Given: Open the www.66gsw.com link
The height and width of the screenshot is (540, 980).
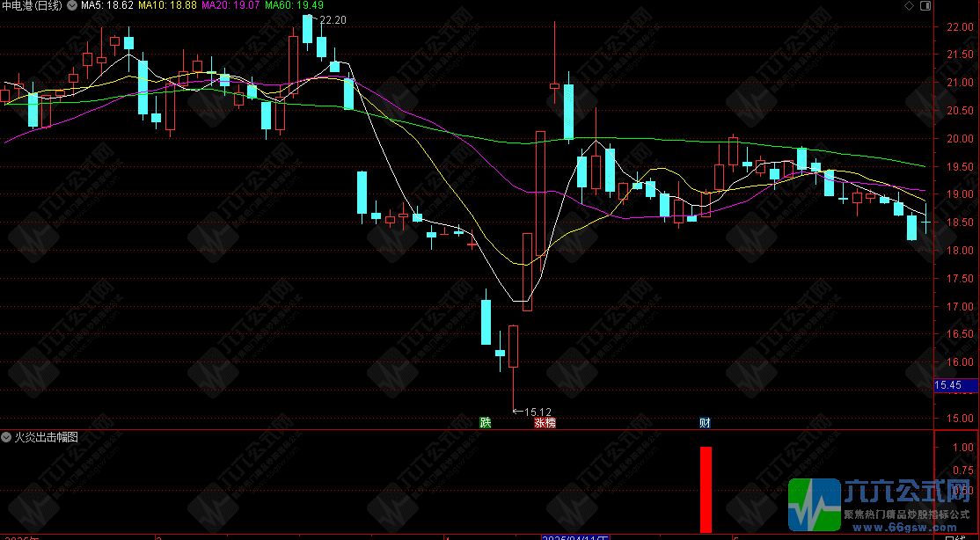Looking at the screenshot, I should click(x=906, y=528).
